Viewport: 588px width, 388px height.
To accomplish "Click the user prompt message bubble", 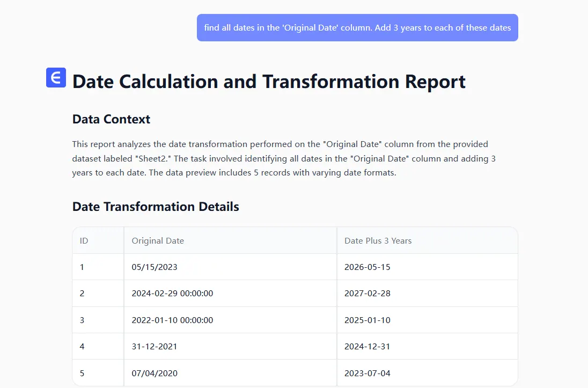I will [357, 28].
